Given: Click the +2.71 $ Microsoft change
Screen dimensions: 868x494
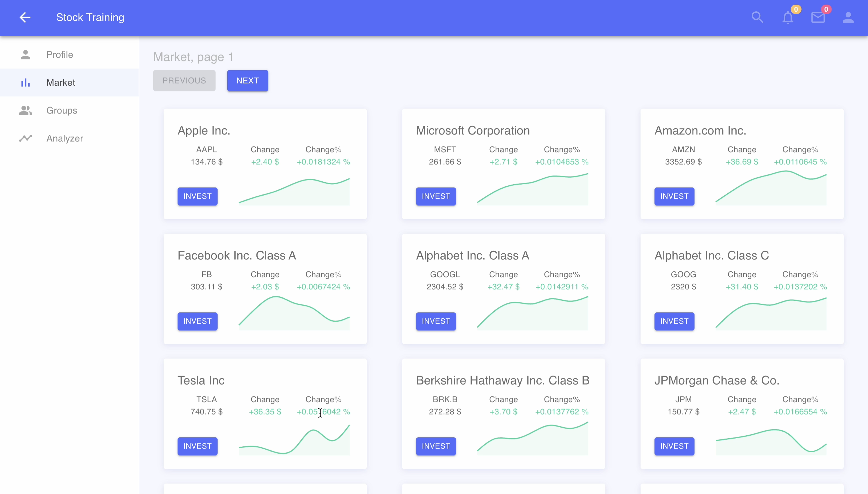Looking at the screenshot, I should click(x=503, y=162).
